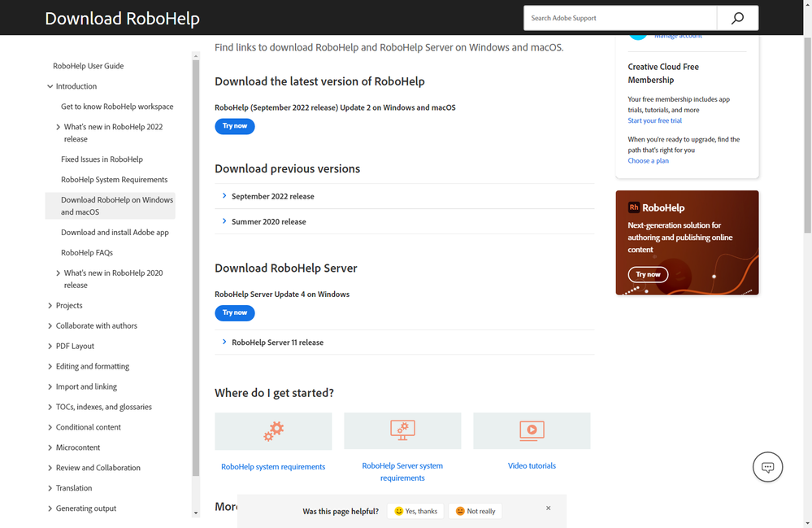Expand What's new in RoboHelp 2020 release
Screen dimensions: 812x528
pyautogui.click(x=58, y=273)
